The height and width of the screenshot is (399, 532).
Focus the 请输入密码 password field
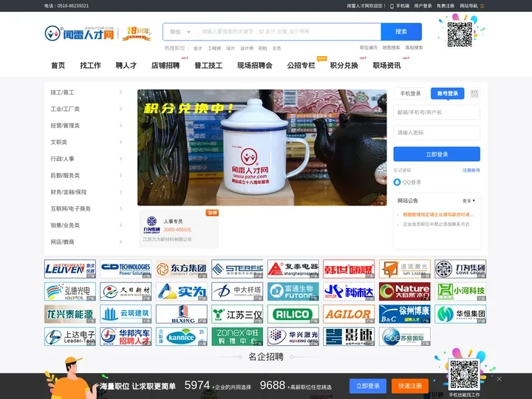[x=437, y=133]
